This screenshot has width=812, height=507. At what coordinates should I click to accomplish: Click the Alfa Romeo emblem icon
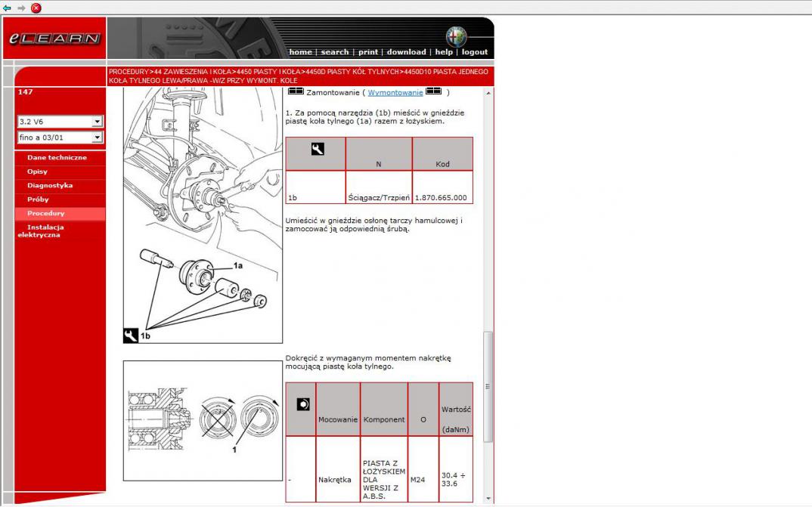click(456, 37)
